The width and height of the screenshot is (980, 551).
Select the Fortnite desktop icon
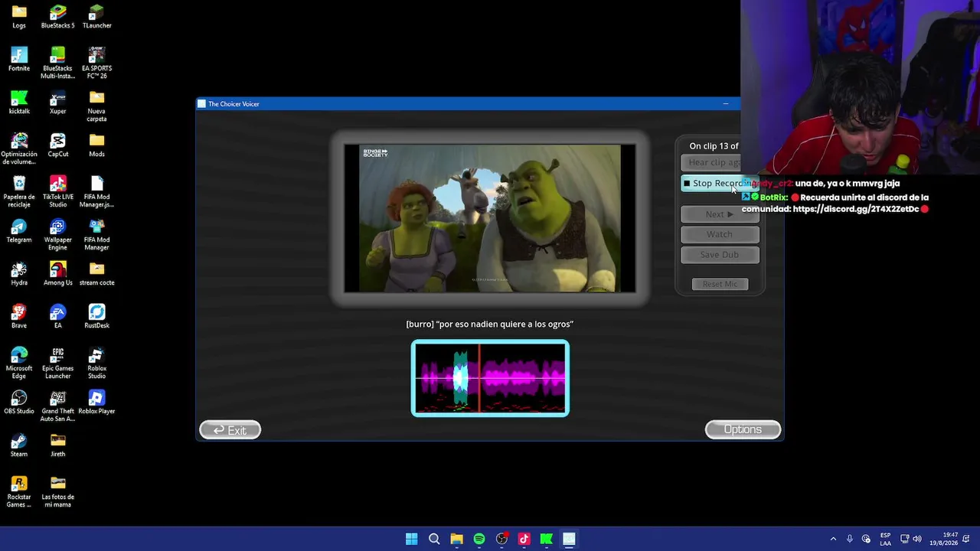[19, 60]
